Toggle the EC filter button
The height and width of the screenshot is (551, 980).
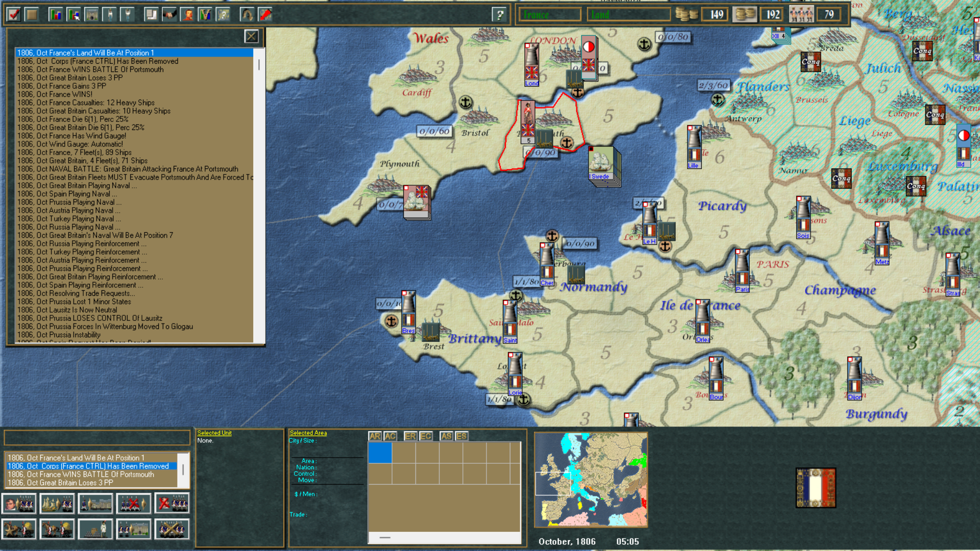click(x=426, y=436)
